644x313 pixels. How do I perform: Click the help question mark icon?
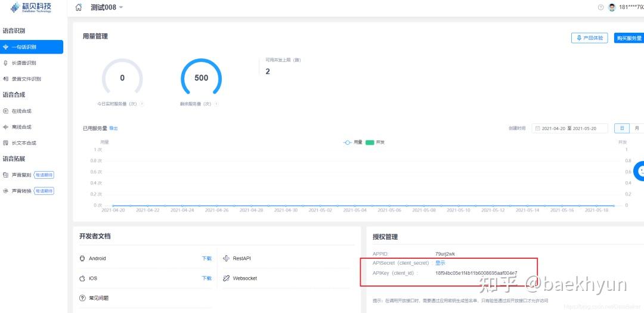point(600,7)
